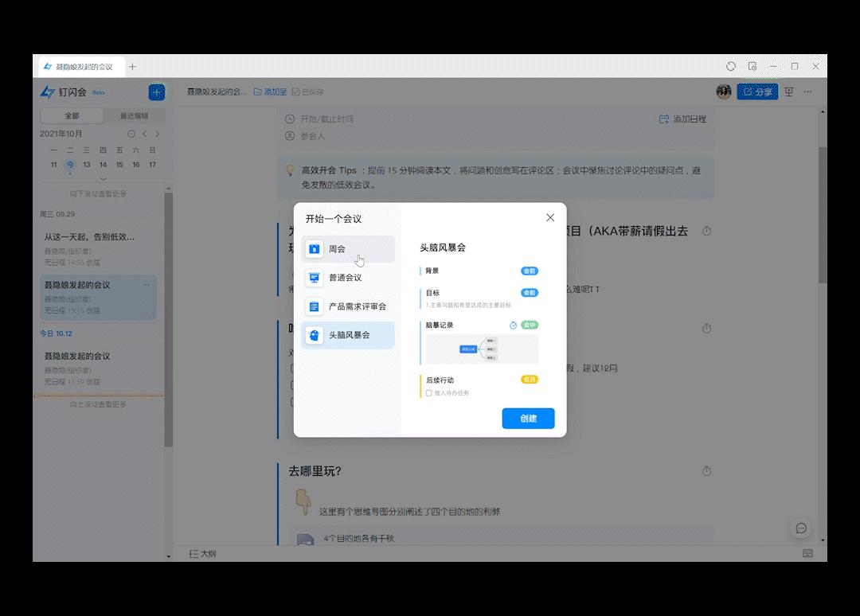The width and height of the screenshot is (860, 616).
Task: Open the blue flash meeting icon beside logo
Action: click(x=157, y=92)
